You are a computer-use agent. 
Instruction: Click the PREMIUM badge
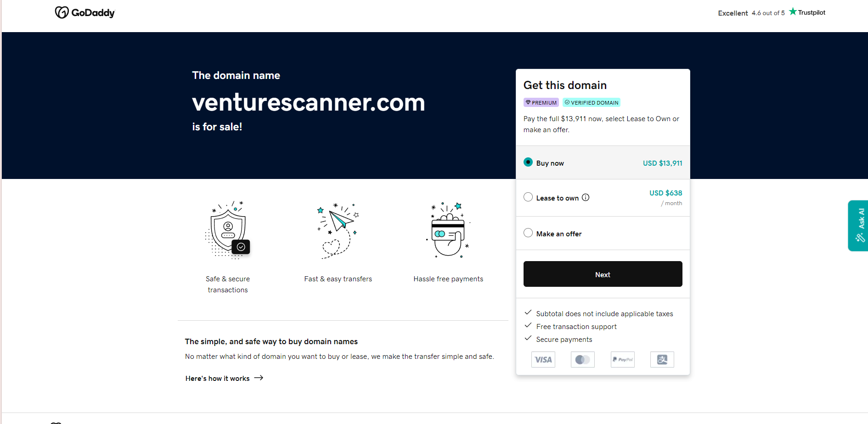pyautogui.click(x=541, y=102)
